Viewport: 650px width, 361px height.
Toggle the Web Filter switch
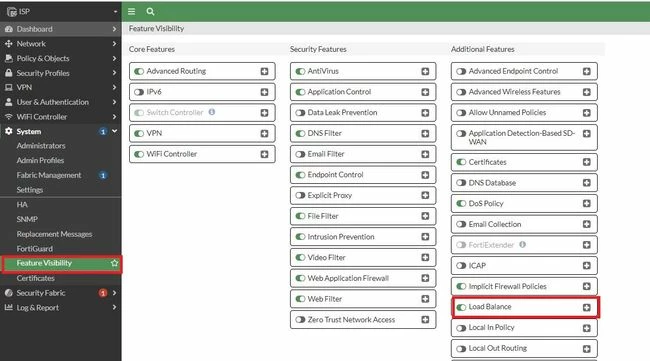click(x=300, y=299)
